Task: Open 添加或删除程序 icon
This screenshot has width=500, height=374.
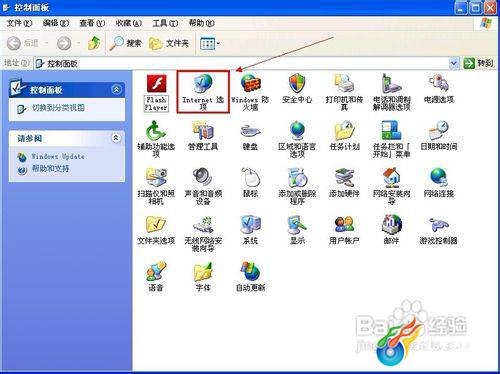Action: (x=297, y=186)
